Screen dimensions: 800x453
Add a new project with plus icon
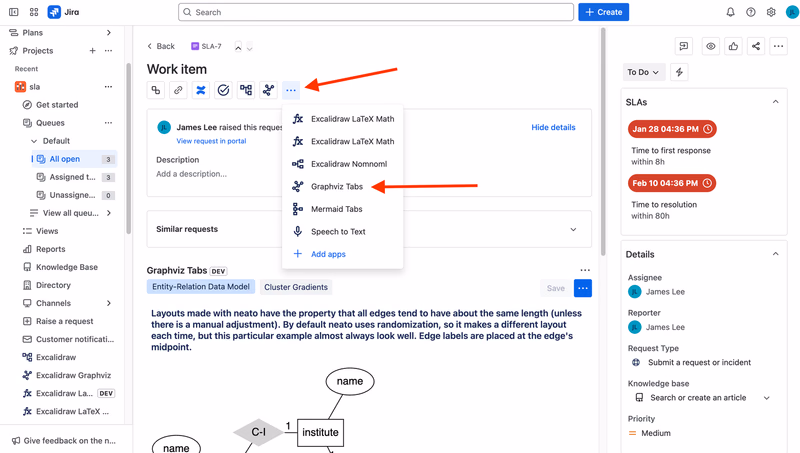click(x=92, y=51)
